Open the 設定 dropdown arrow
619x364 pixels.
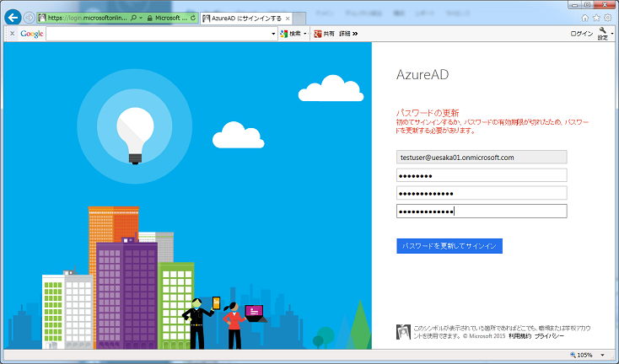tap(612, 34)
